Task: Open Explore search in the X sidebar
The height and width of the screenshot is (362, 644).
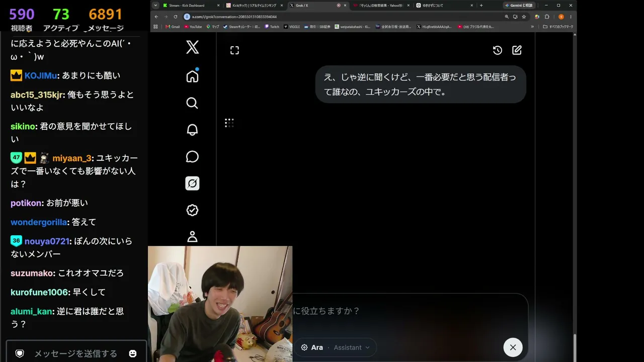Action: click(x=192, y=103)
